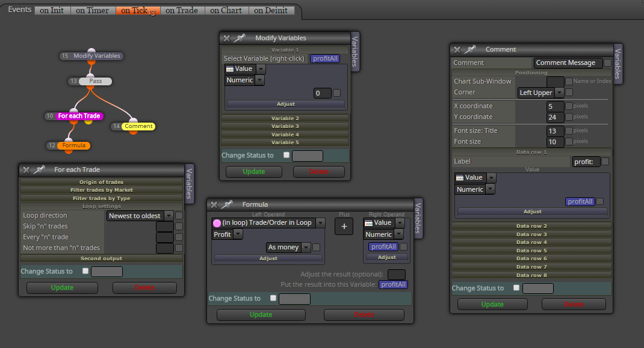This screenshot has height=348, width=644.
Task: Click Select Variable profitAll field
Action: pyautogui.click(x=325, y=59)
